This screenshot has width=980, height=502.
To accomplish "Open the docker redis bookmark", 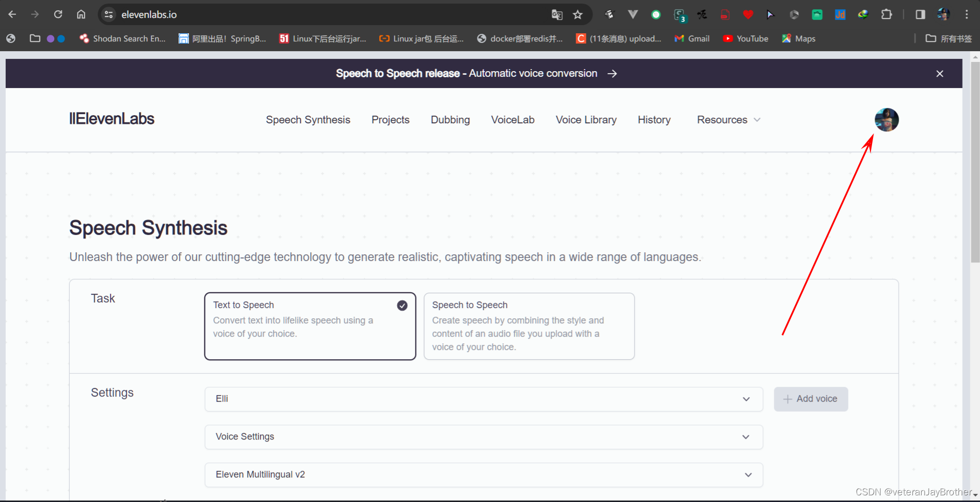I will pos(520,38).
